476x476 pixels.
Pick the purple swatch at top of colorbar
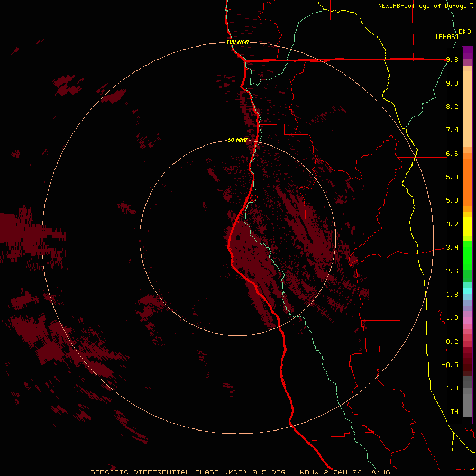(467, 53)
